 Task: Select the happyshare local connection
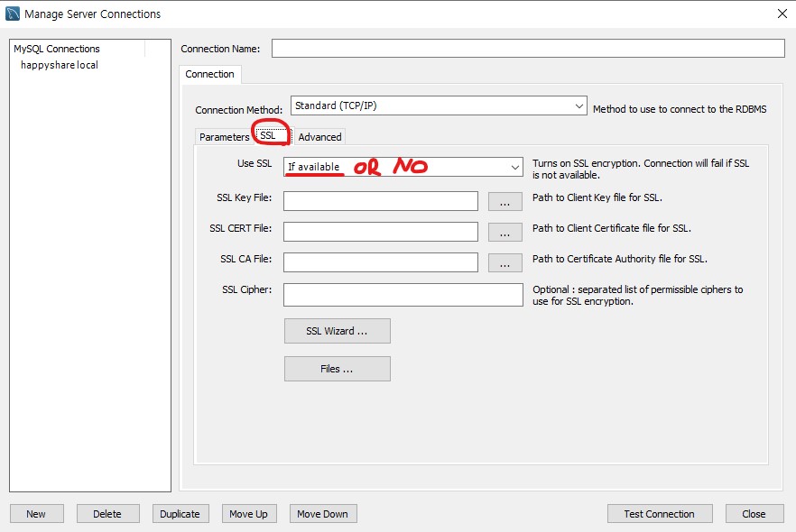click(60, 65)
